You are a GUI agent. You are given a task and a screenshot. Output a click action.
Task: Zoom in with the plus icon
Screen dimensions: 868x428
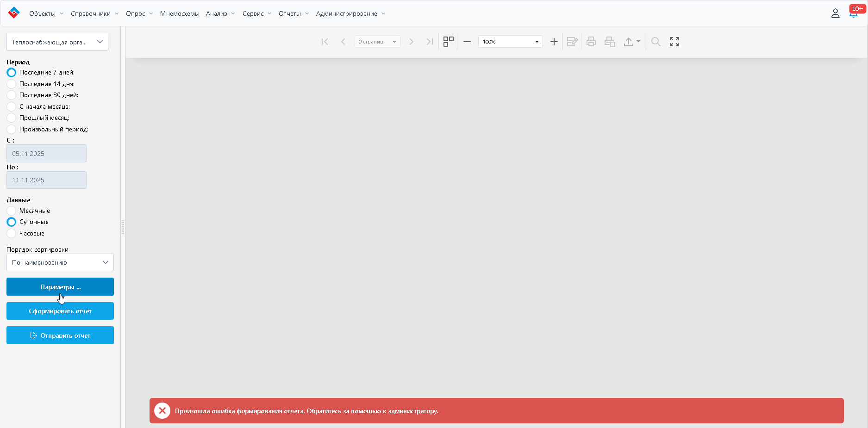[x=554, y=42]
